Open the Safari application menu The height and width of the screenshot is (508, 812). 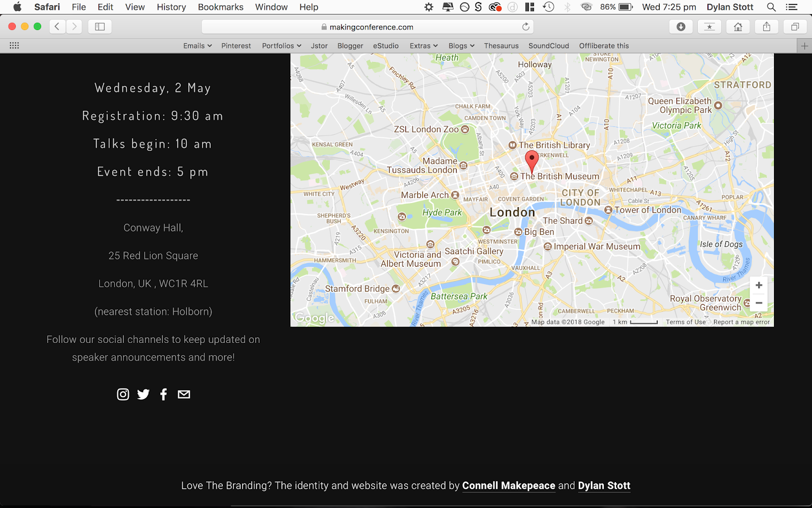pyautogui.click(x=47, y=7)
